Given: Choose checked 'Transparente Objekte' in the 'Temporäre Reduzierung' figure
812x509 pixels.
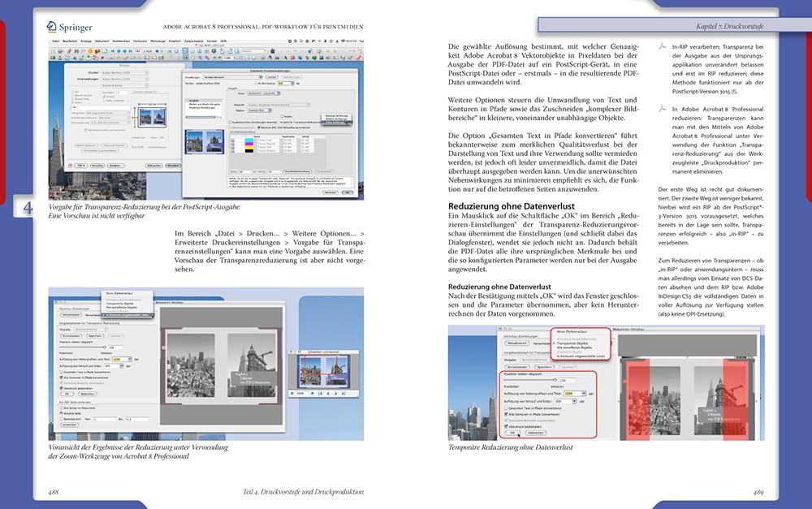Looking at the screenshot, I should pos(572,343).
